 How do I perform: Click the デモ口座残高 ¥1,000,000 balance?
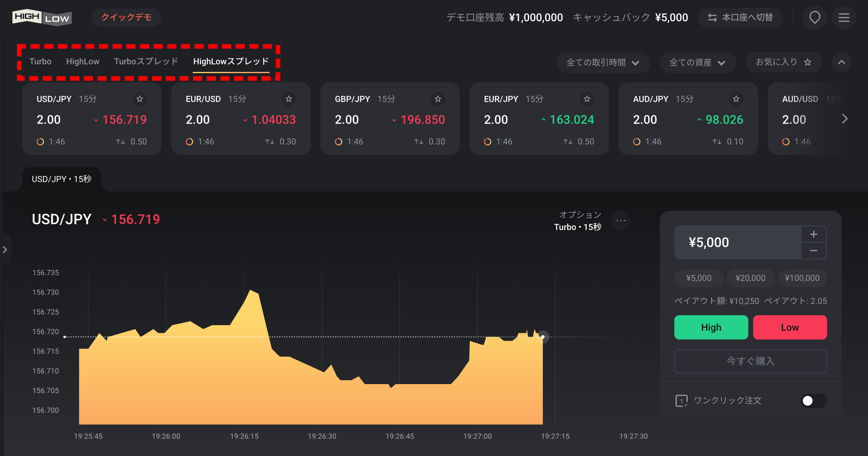(x=504, y=18)
